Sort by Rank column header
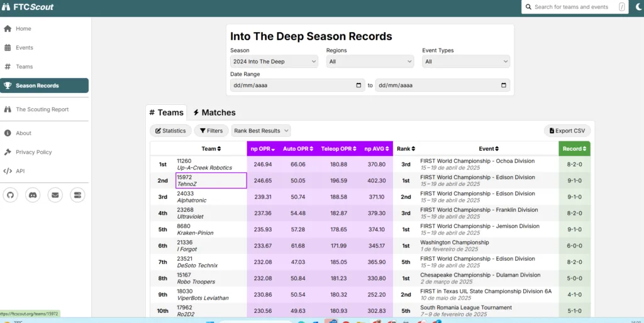The image size is (644, 323). coord(406,148)
